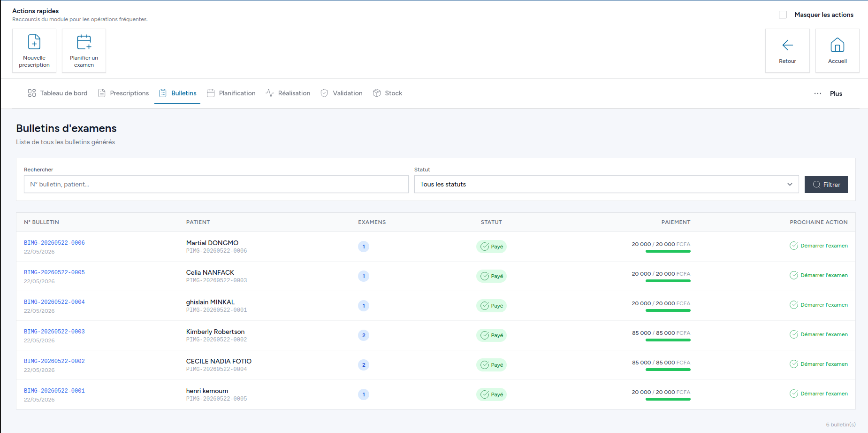Click the STATUT column header

[491, 222]
